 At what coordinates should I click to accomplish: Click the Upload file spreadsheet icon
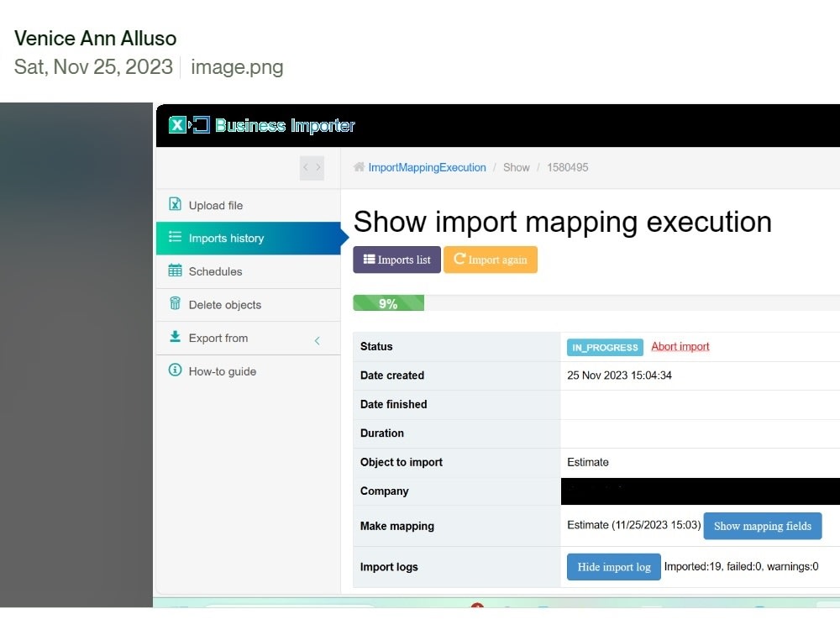176,204
